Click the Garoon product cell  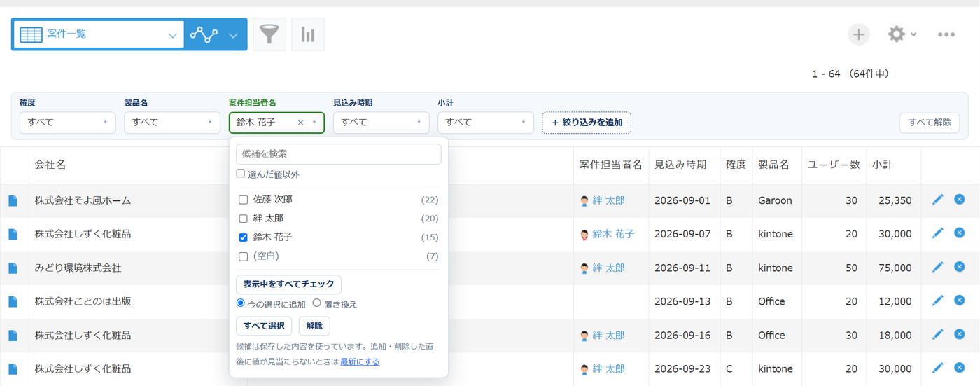point(775,200)
